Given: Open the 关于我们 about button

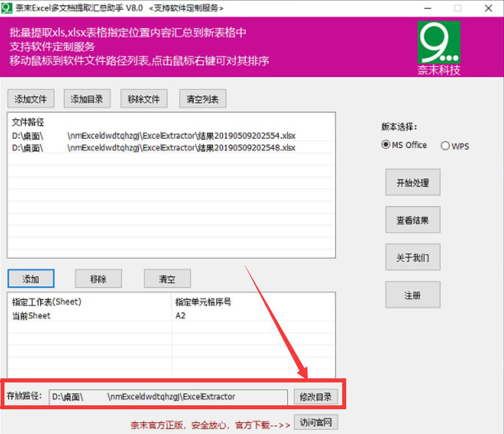Looking at the screenshot, I should 413,257.
